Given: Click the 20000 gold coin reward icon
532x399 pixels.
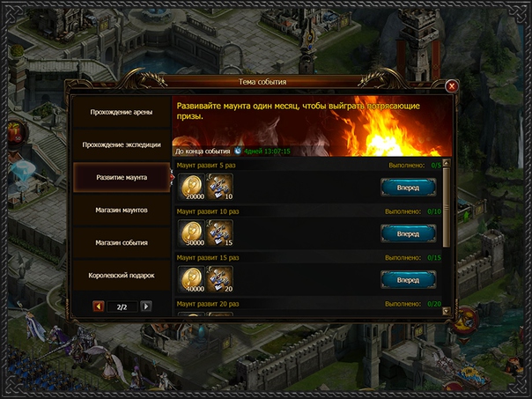Looking at the screenshot, I should pyautogui.click(x=192, y=187).
